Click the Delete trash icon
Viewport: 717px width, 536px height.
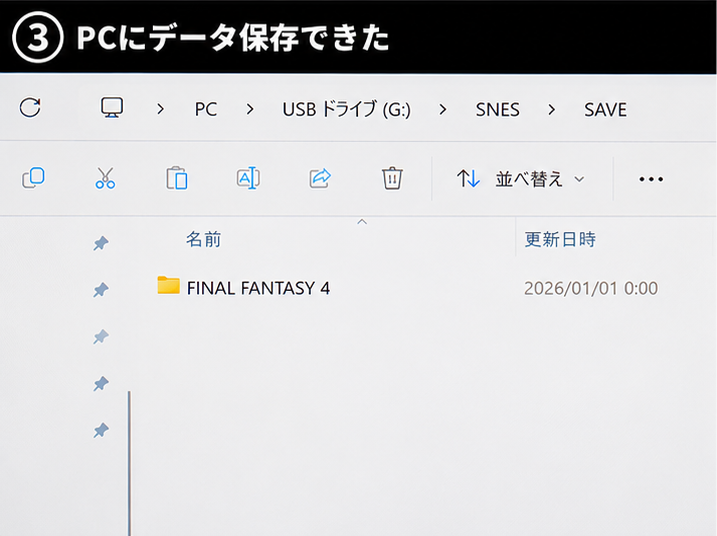click(392, 178)
